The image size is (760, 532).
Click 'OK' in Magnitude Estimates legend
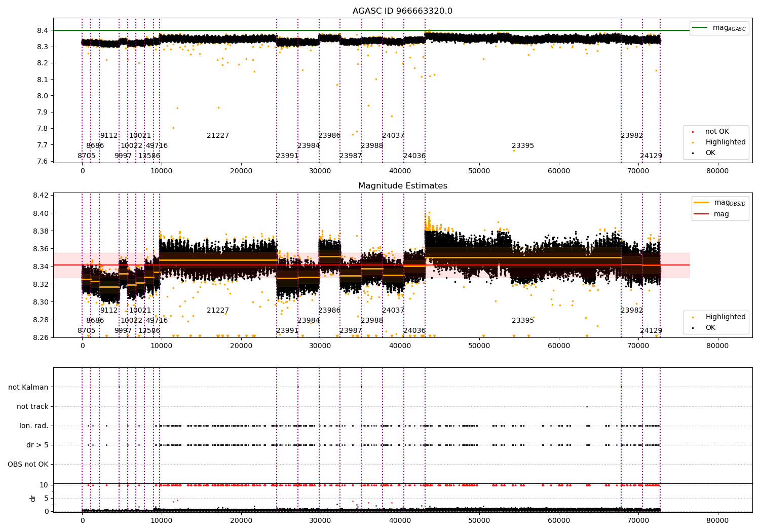coord(704,328)
